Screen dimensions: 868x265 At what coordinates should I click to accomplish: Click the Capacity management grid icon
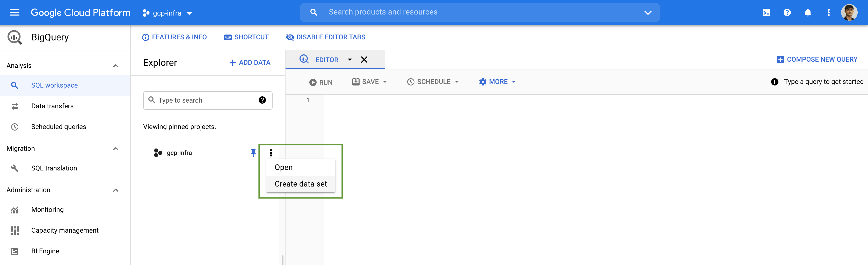14,230
